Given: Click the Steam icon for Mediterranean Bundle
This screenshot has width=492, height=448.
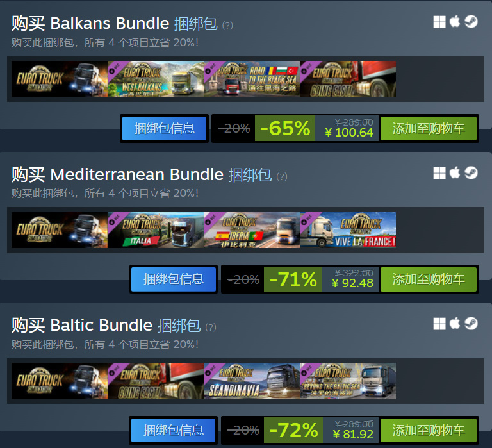Looking at the screenshot, I should click(471, 172).
